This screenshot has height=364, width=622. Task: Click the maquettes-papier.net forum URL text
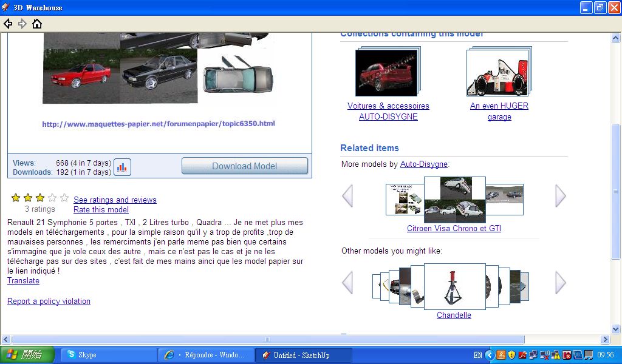[x=159, y=124]
